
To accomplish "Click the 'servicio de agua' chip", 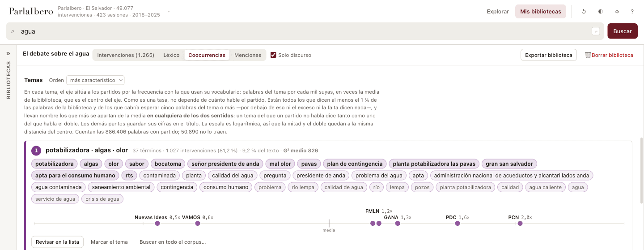I will (x=55, y=199).
